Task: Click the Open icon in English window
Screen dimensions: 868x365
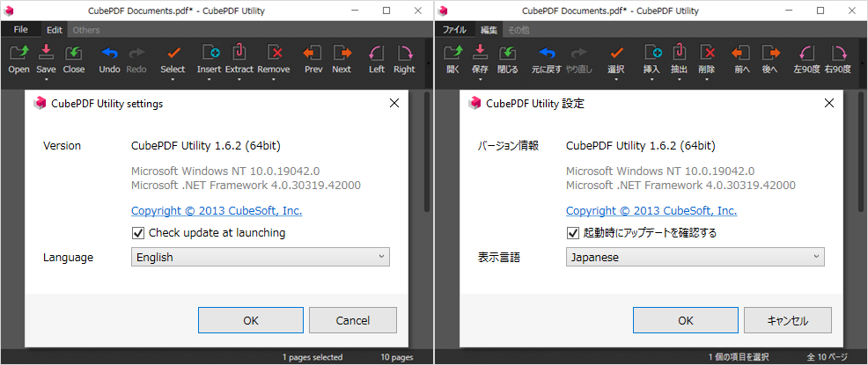Action: [18, 53]
